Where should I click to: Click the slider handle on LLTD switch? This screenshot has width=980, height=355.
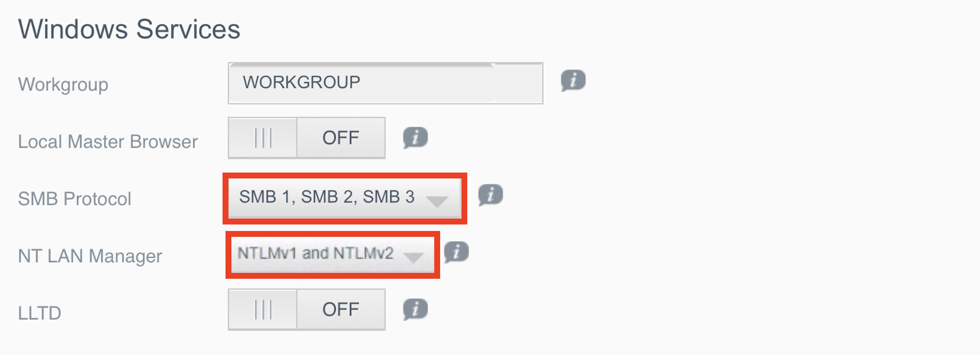pos(262,309)
